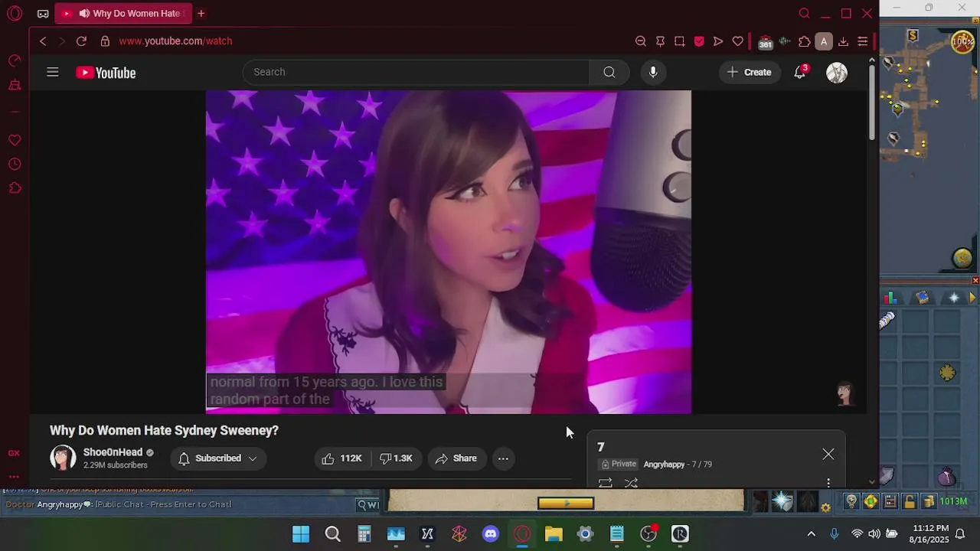
Task: Click the browser address bar URL
Action: [175, 41]
